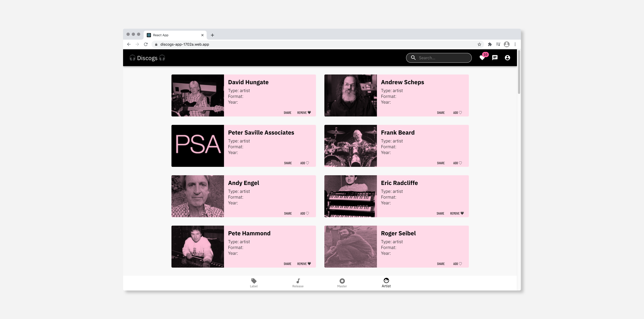Screen dimensions: 644x319
Task: Share Pete Hammond card
Action: pyautogui.click(x=287, y=264)
